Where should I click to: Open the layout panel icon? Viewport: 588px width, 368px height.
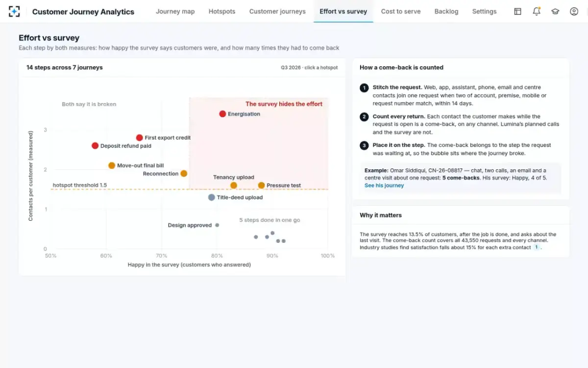tap(517, 11)
